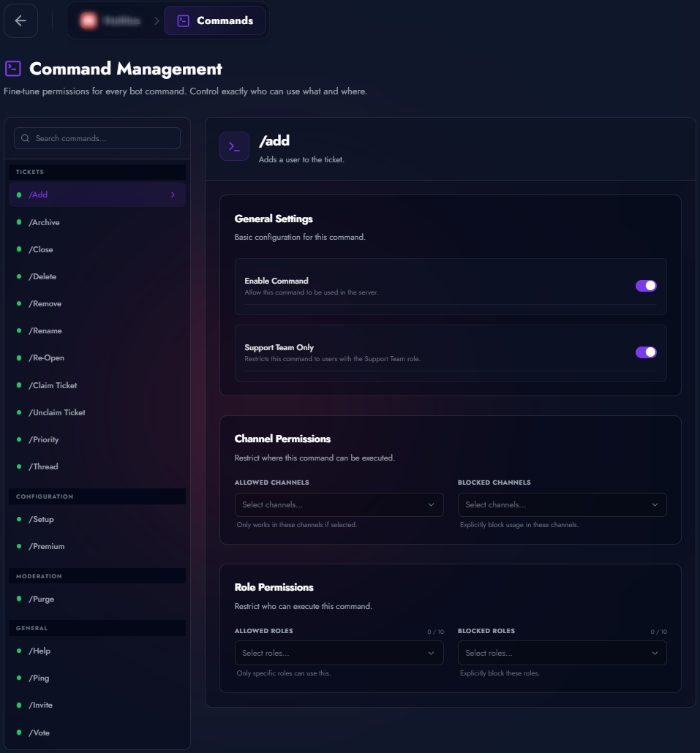Open the Allowed Channels dropdown
The width and height of the screenshot is (700, 753).
coord(339,504)
